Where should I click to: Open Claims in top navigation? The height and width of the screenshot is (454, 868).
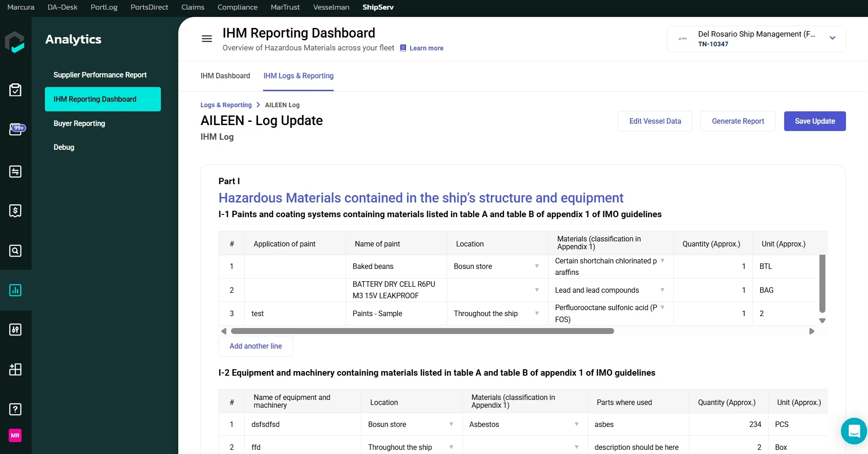coord(193,7)
